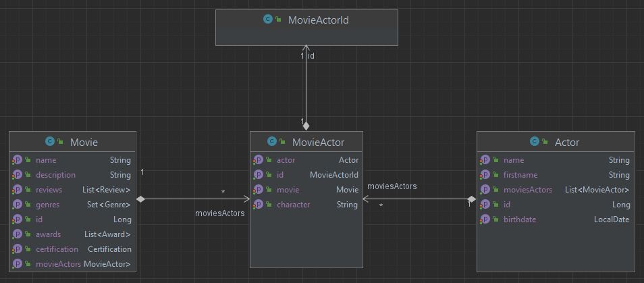Click the composition diamond on Movie's right edge

coord(141,199)
